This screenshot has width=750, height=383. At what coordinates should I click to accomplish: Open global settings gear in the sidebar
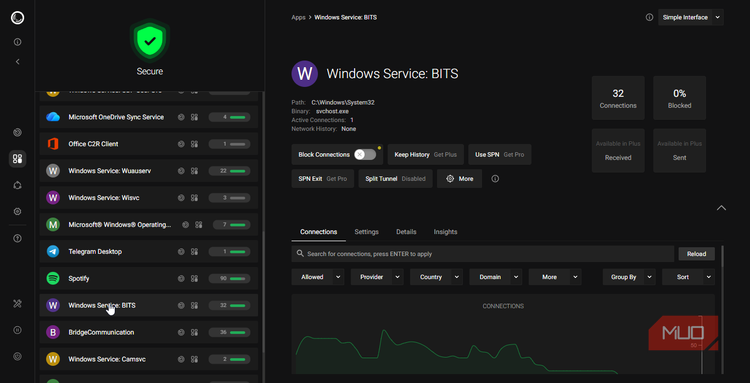18,211
